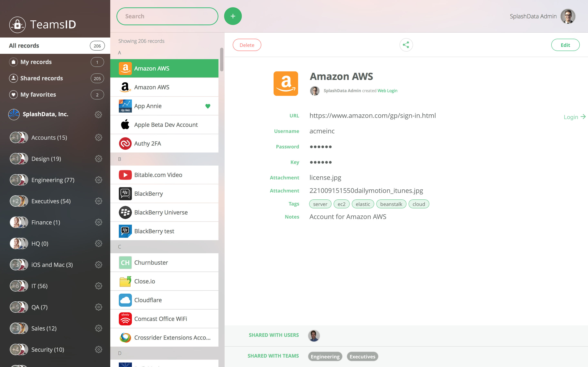Select the Authy 2FA record icon

125,143
